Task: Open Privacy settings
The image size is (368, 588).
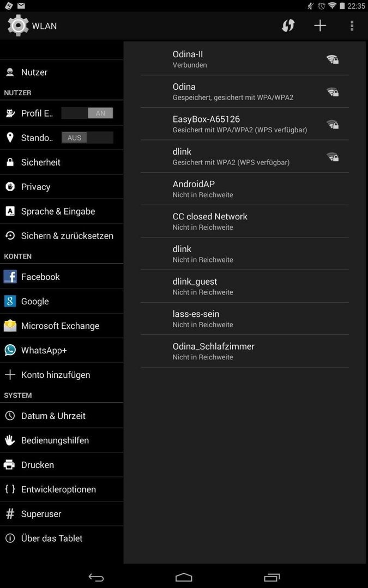Action: pos(62,187)
